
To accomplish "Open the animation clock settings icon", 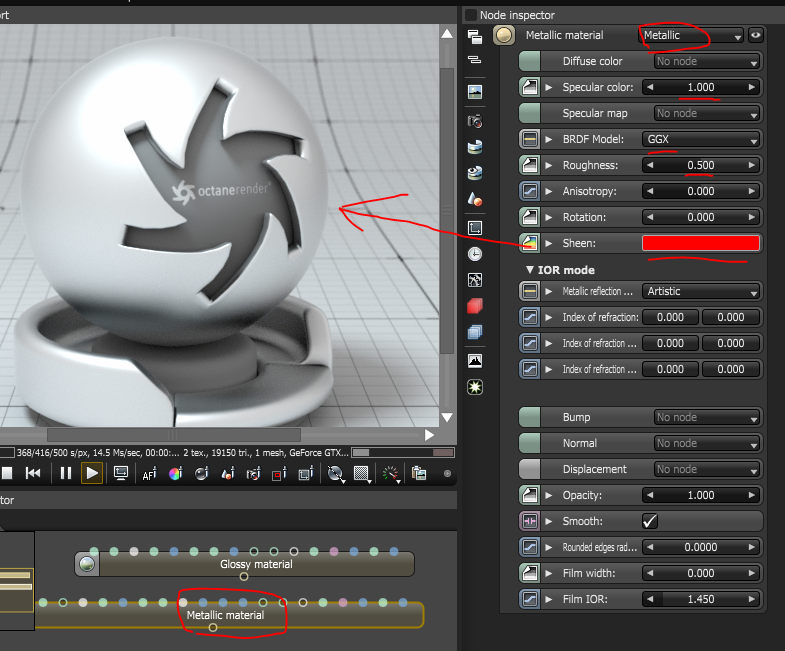I will click(475, 254).
